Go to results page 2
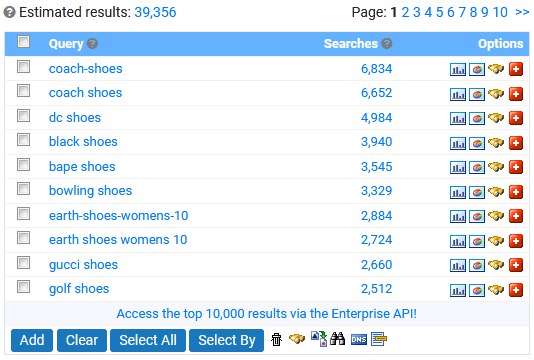534x360 pixels. [405, 12]
